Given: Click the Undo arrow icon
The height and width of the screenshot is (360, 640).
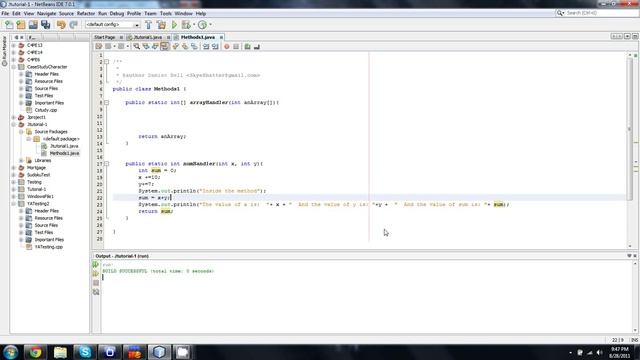Looking at the screenshot, I should (x=61, y=25).
